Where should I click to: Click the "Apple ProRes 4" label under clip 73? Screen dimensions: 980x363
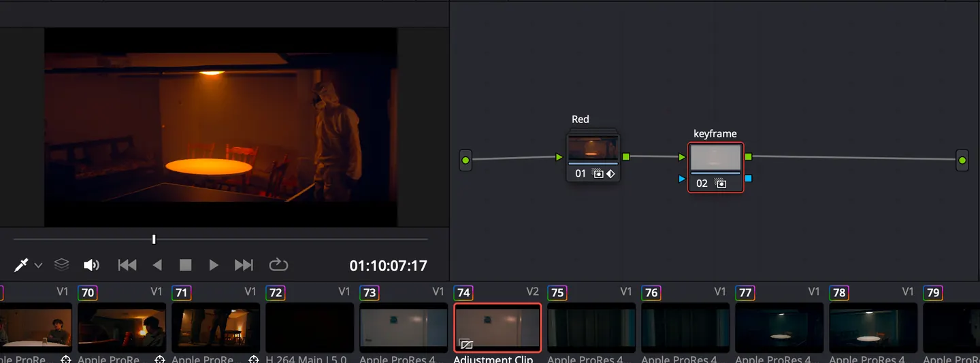tap(397, 359)
